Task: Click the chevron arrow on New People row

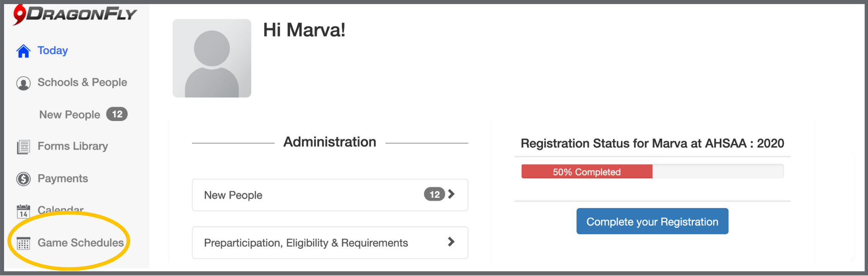Action: (x=451, y=194)
